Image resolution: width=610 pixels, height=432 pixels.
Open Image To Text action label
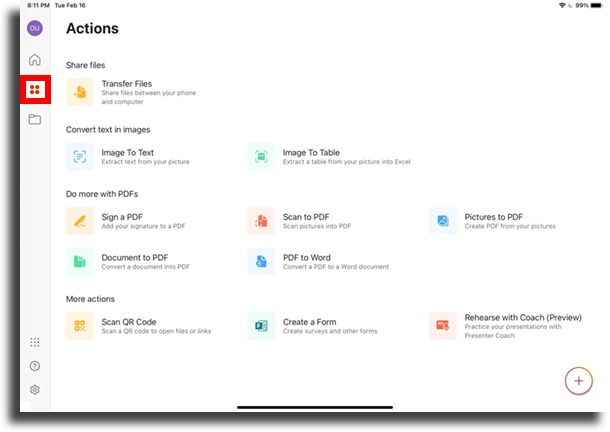pyautogui.click(x=128, y=153)
